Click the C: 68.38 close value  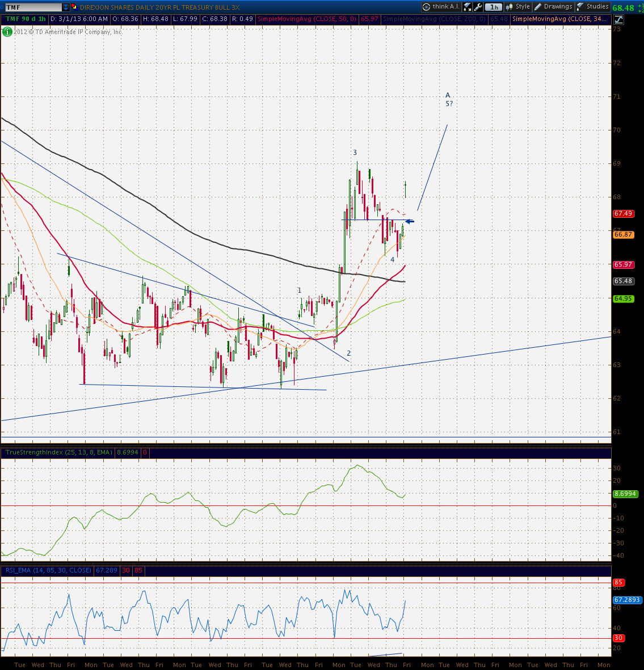click(214, 19)
